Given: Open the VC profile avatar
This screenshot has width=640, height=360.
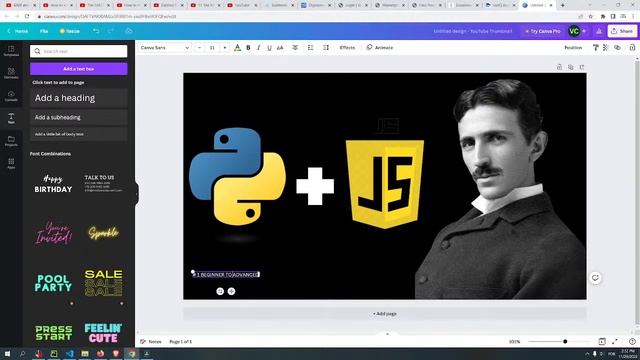Looking at the screenshot, I should (574, 31).
